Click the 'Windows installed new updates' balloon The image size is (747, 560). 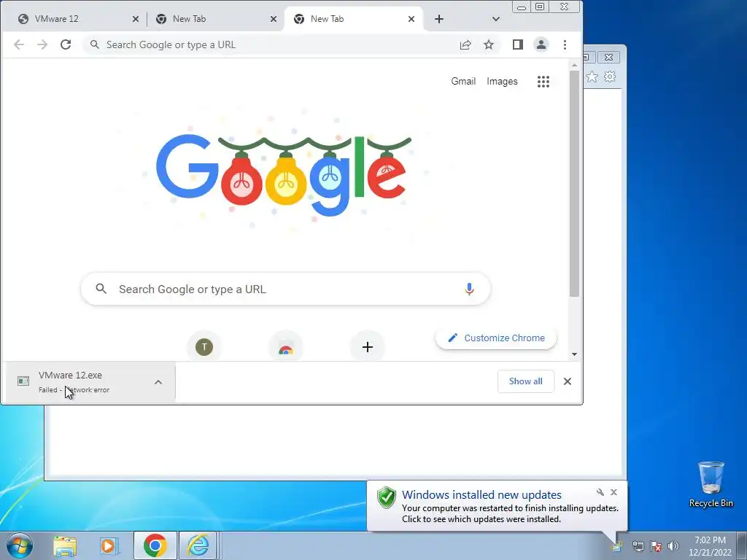497,506
